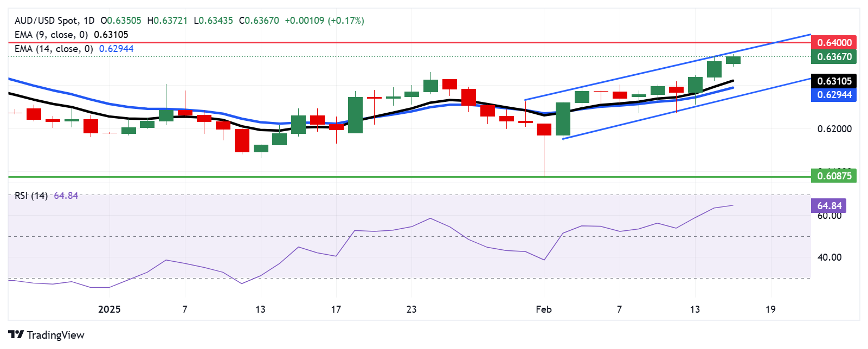Click the blue 0.62944 EMA price tag
This screenshot has width=868, height=349.
tap(834, 95)
